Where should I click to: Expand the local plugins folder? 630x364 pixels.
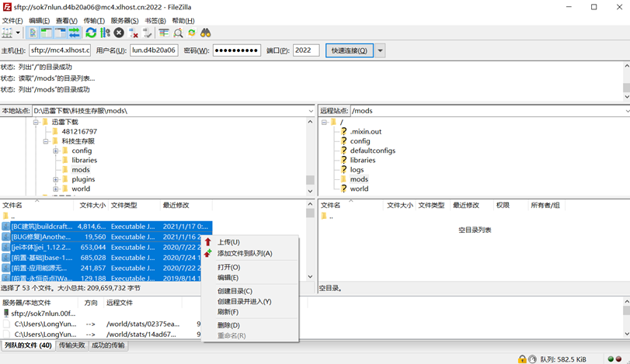click(x=56, y=179)
